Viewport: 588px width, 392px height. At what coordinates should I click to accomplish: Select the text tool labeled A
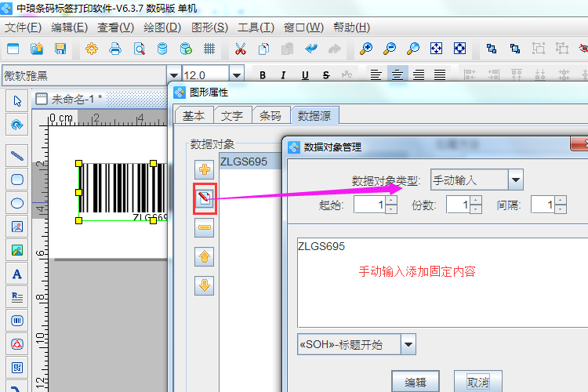pos(16,274)
